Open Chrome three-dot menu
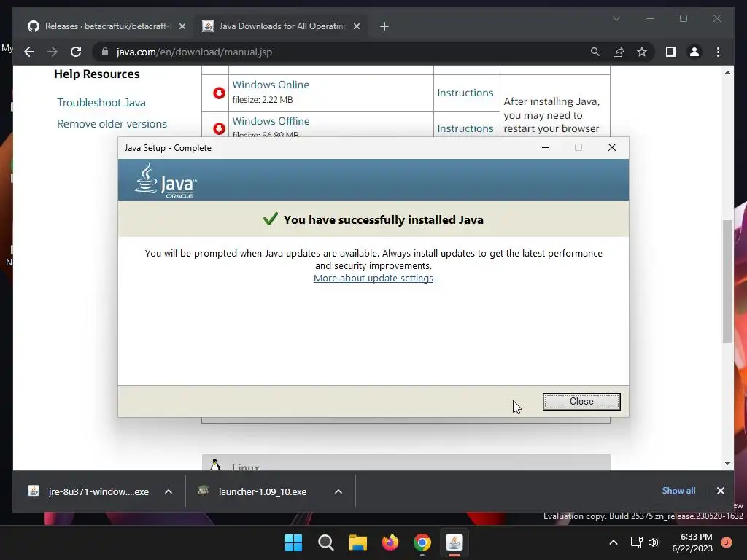 (718, 52)
